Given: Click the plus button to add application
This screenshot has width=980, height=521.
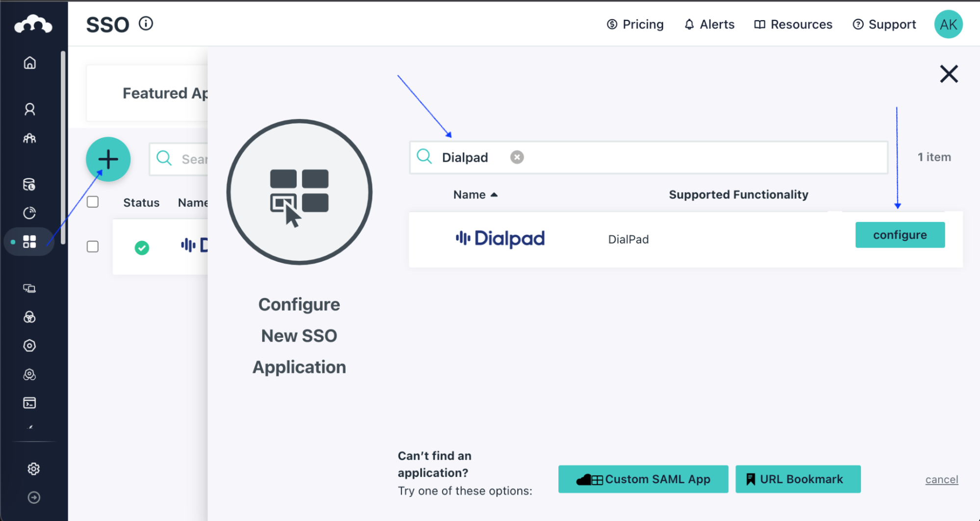Looking at the screenshot, I should click(108, 159).
